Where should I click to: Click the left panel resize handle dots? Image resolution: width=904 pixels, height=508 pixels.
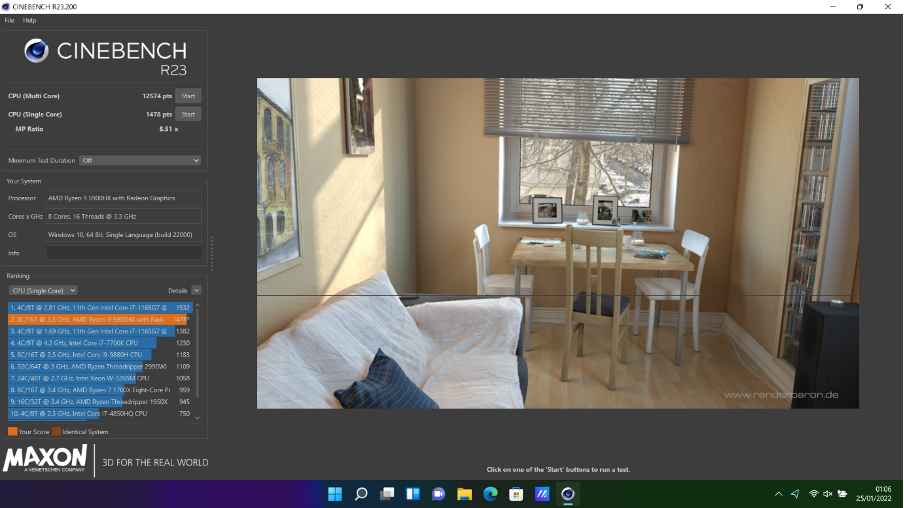coord(212,253)
